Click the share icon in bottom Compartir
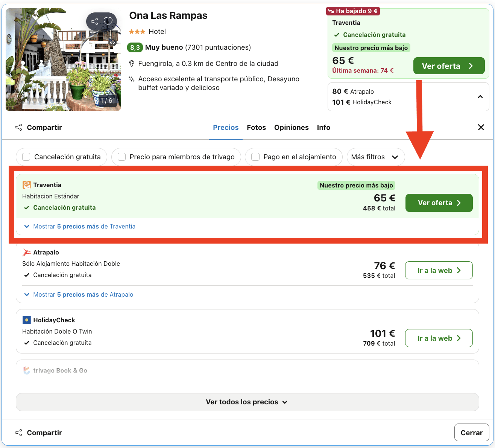Viewport: 495px width, 448px height. (18, 433)
